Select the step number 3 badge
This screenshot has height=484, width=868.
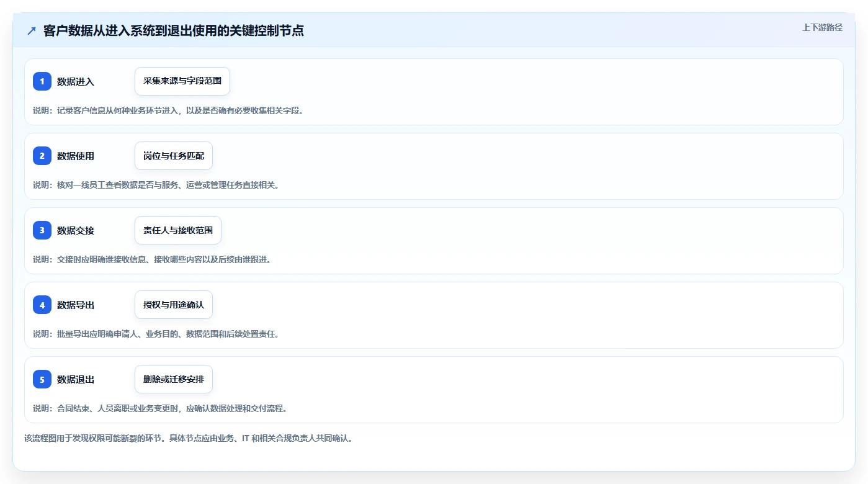42,230
